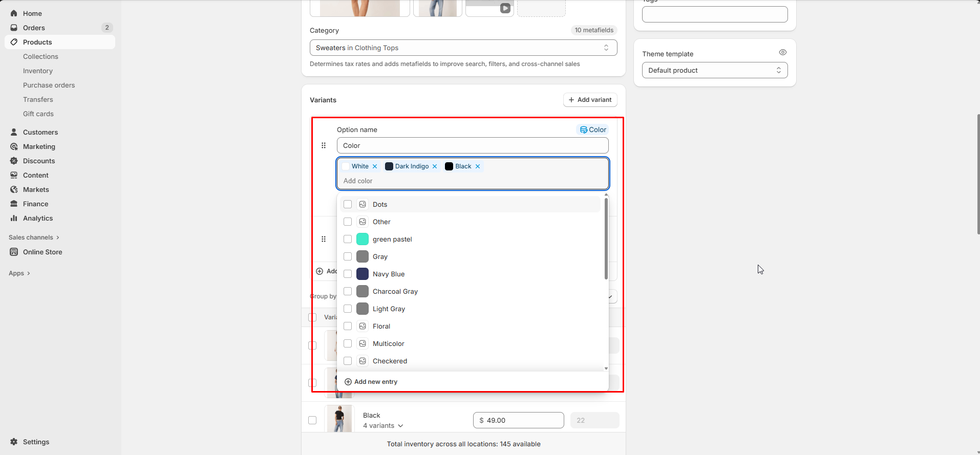Open the Category dropdown for Sweaters
Viewport: 980px width, 455px height.
pos(463,48)
